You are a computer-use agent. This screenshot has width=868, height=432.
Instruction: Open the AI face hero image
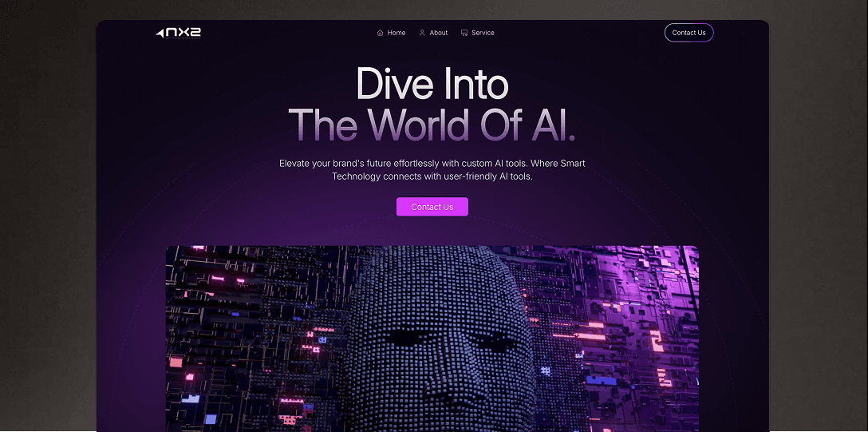click(x=432, y=338)
